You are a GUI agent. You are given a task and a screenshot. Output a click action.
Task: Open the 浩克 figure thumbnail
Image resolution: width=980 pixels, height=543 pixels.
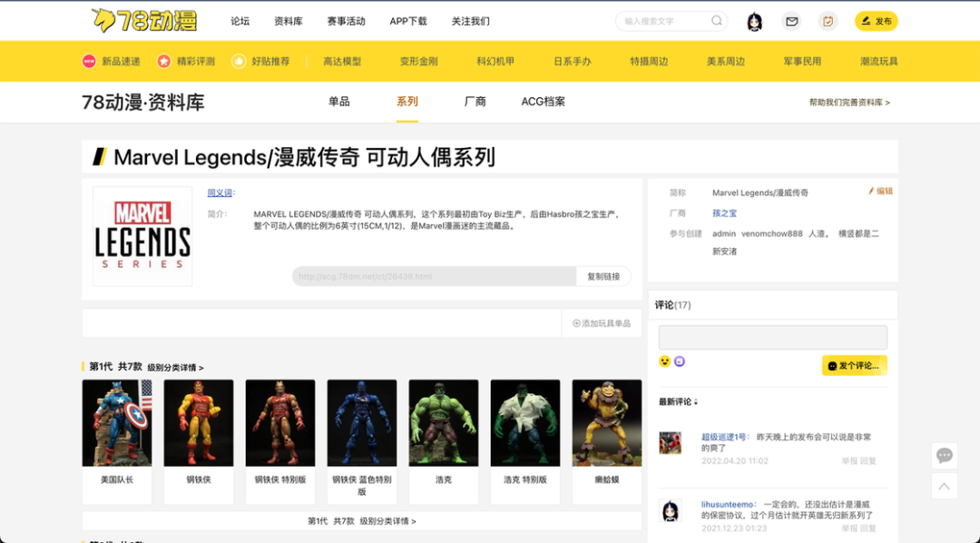(444, 423)
